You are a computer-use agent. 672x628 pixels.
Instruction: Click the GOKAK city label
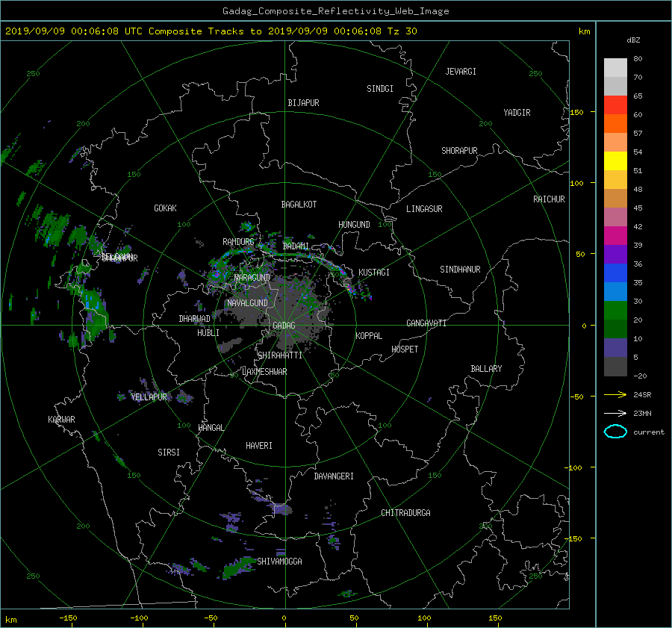tap(165, 208)
